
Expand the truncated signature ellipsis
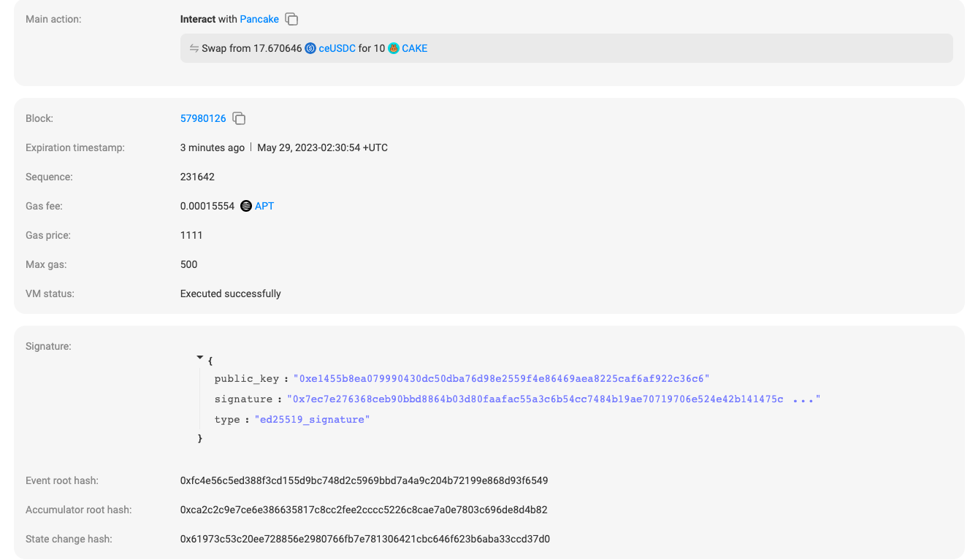(803, 399)
